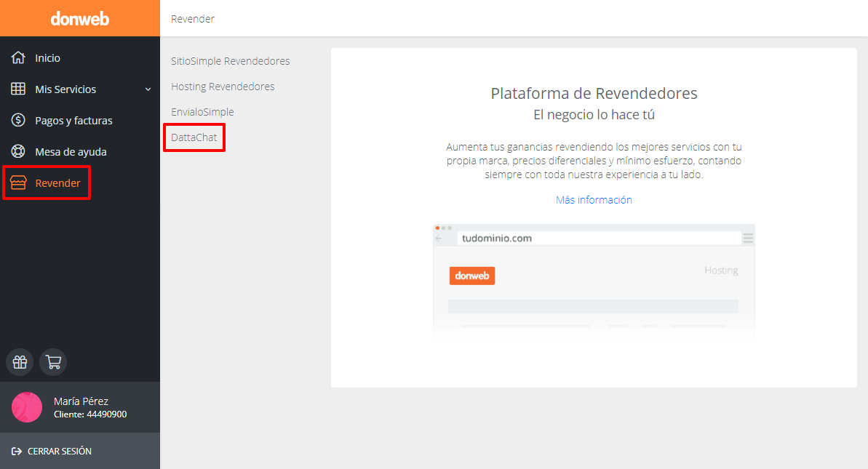Open SitioSimple Revendedores submenu item
The image size is (868, 469).
coord(231,61)
